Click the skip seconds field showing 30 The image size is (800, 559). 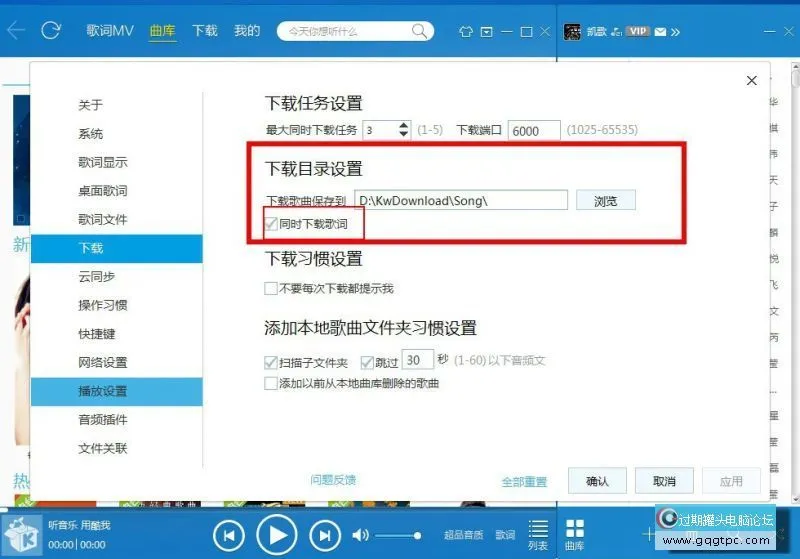click(418, 360)
